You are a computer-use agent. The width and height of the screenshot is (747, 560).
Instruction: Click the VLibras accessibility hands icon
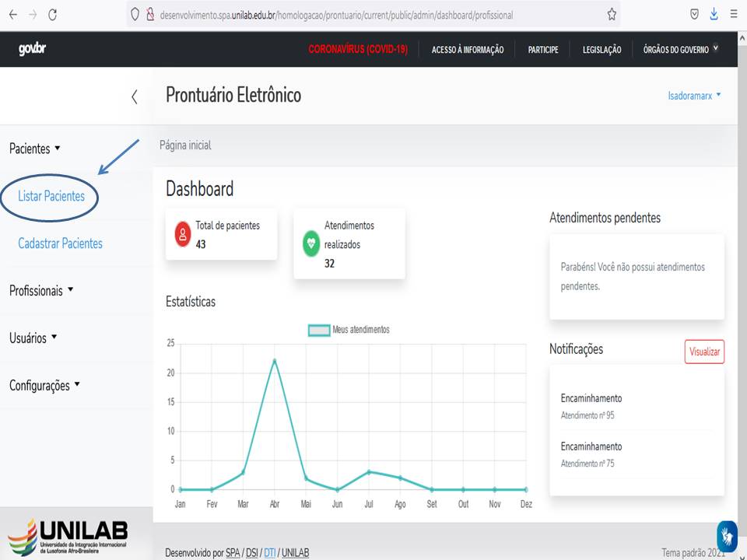[727, 536]
